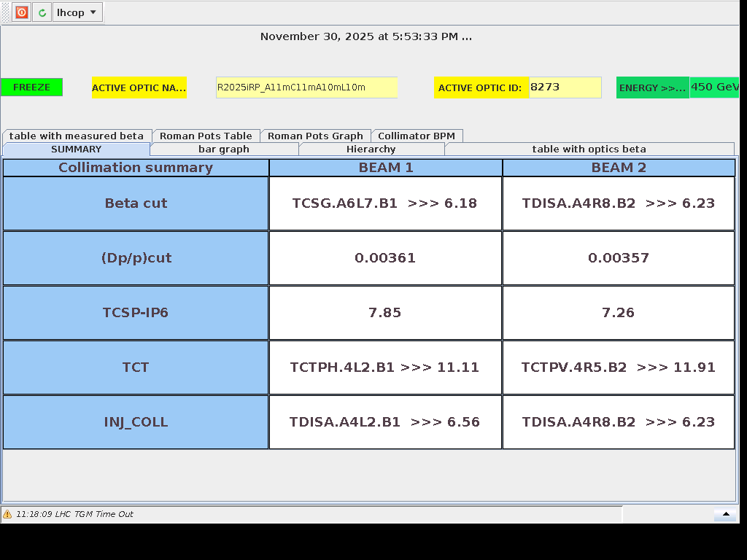Click the 450 GeV energy field

(x=713, y=87)
